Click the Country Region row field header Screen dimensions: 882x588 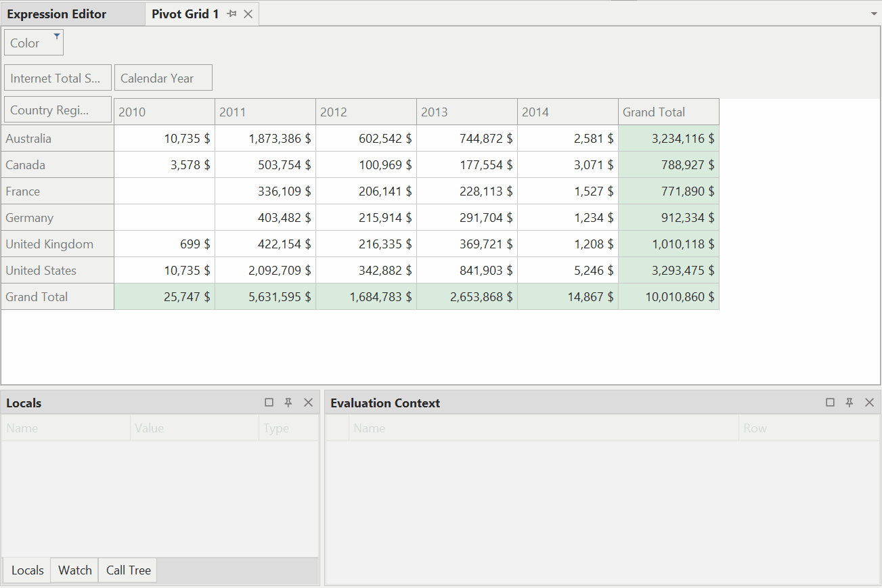pyautogui.click(x=58, y=110)
